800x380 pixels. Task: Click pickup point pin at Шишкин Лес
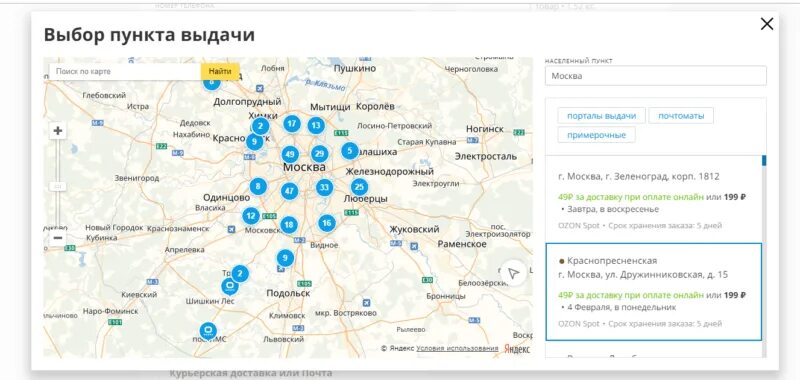230,286
